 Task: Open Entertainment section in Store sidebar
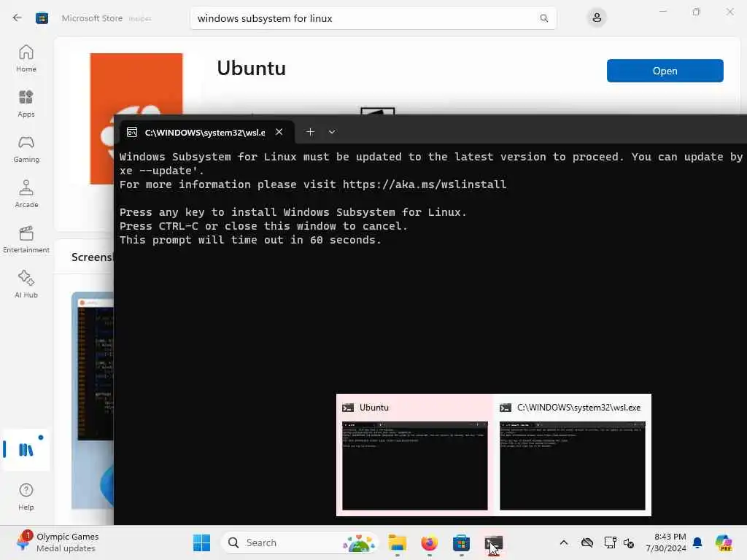[x=26, y=239]
